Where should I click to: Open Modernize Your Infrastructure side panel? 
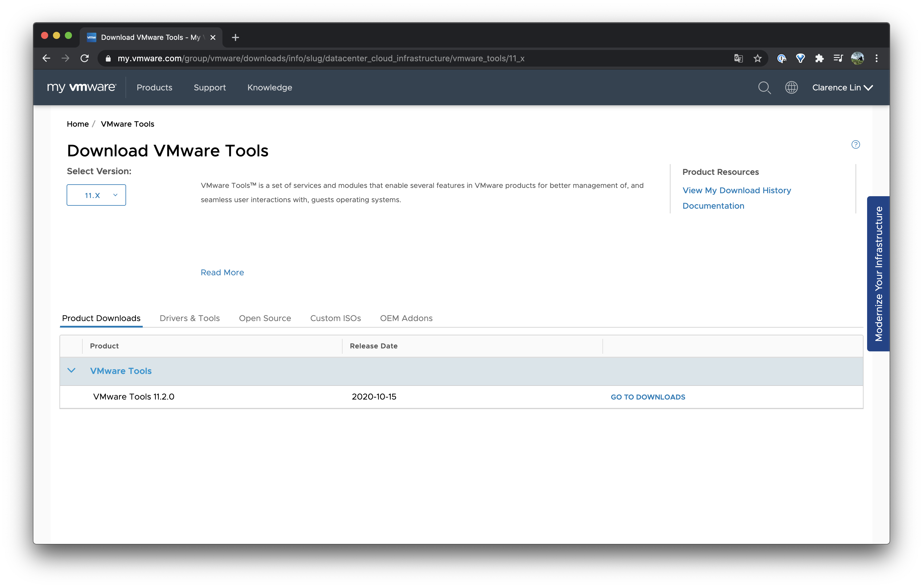878,273
